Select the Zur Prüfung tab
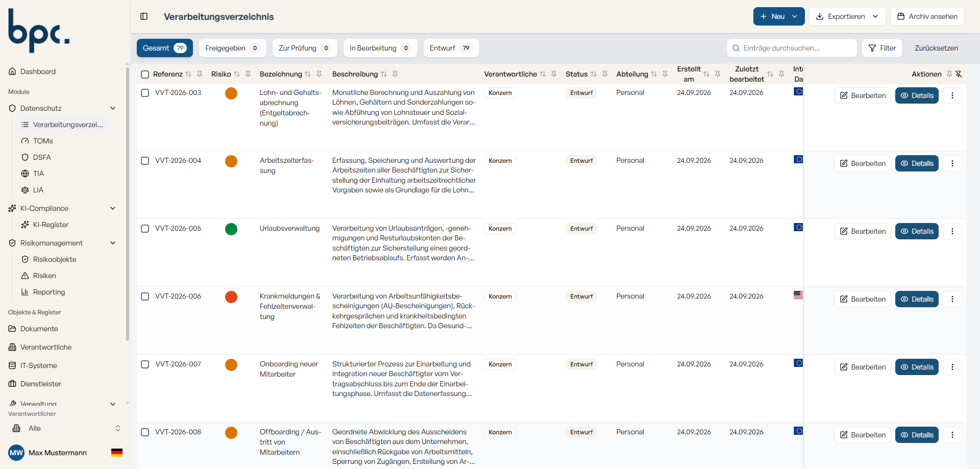The height and width of the screenshot is (469, 980). coord(305,48)
